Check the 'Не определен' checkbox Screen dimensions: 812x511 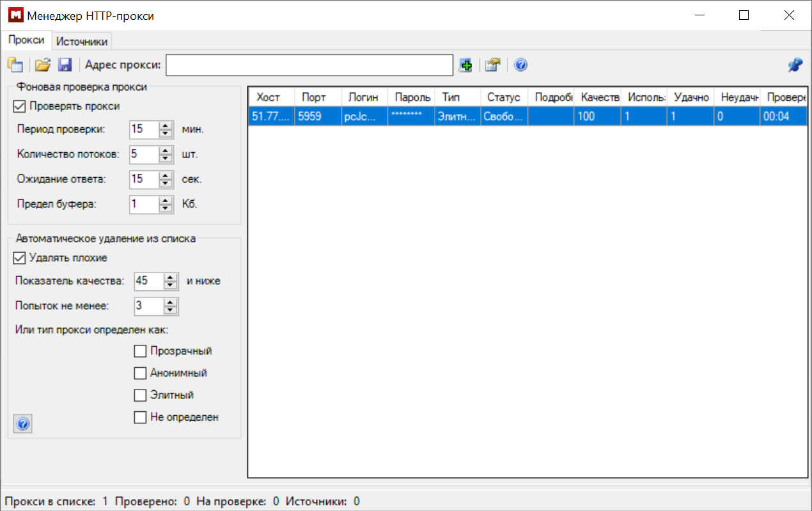tap(140, 418)
